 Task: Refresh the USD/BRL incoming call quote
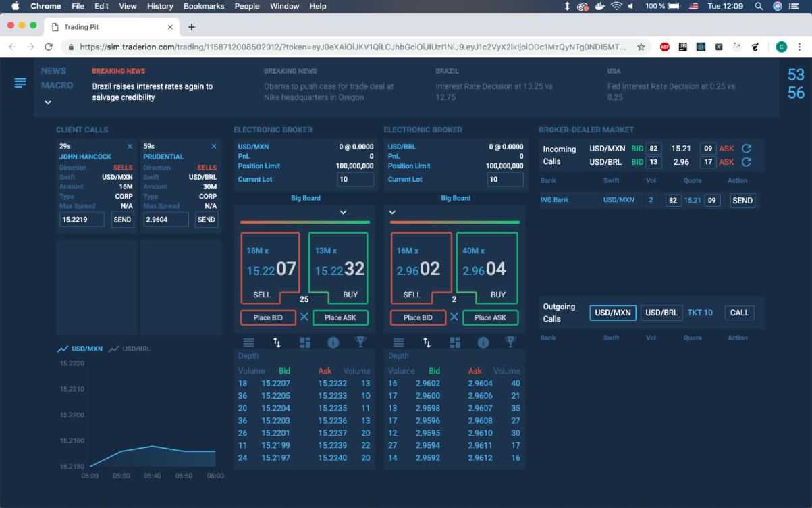pos(746,162)
